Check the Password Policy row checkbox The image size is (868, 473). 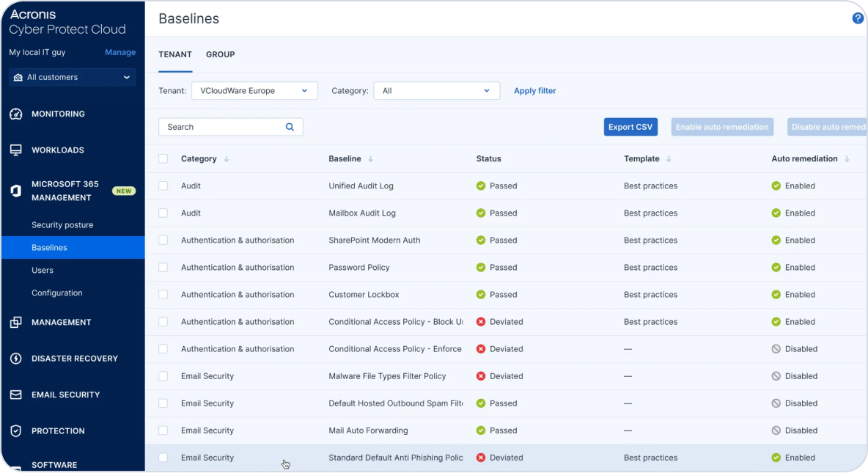coord(163,268)
